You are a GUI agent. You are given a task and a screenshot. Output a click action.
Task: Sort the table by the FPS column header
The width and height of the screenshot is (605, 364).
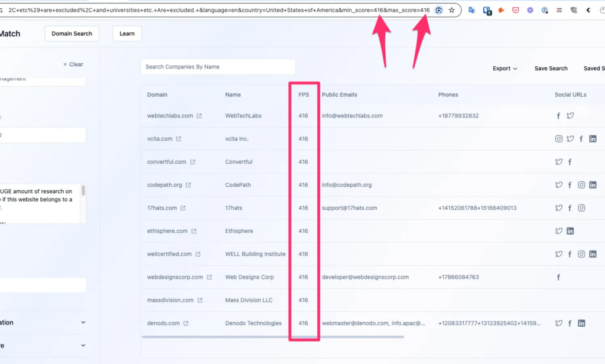point(303,95)
